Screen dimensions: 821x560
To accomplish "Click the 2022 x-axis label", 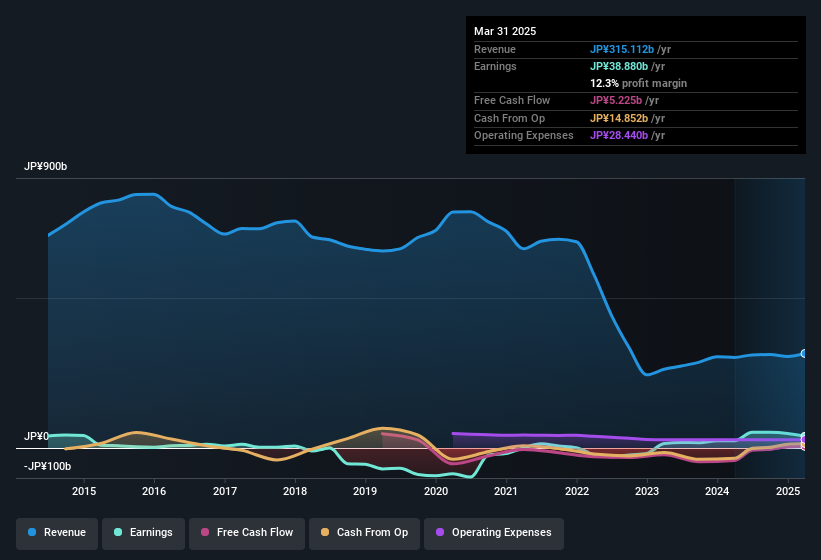I will [x=576, y=491].
